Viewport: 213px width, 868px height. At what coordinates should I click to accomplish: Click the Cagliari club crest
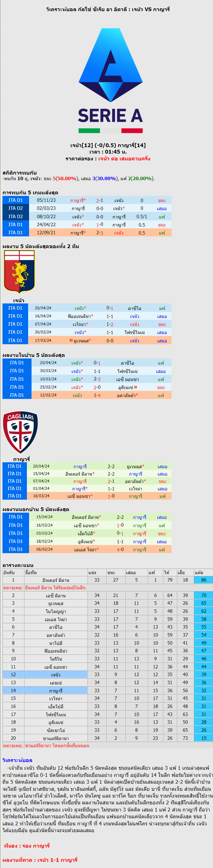coord(20,432)
